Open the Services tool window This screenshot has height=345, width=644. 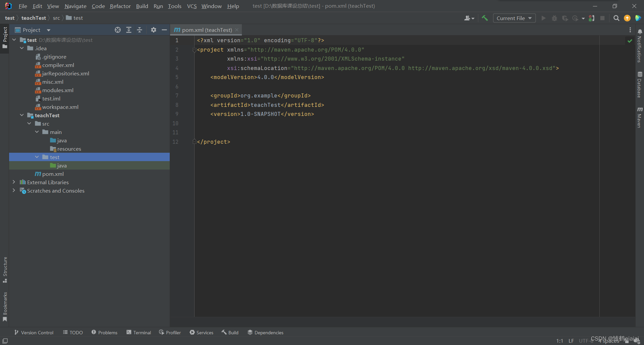pyautogui.click(x=202, y=333)
